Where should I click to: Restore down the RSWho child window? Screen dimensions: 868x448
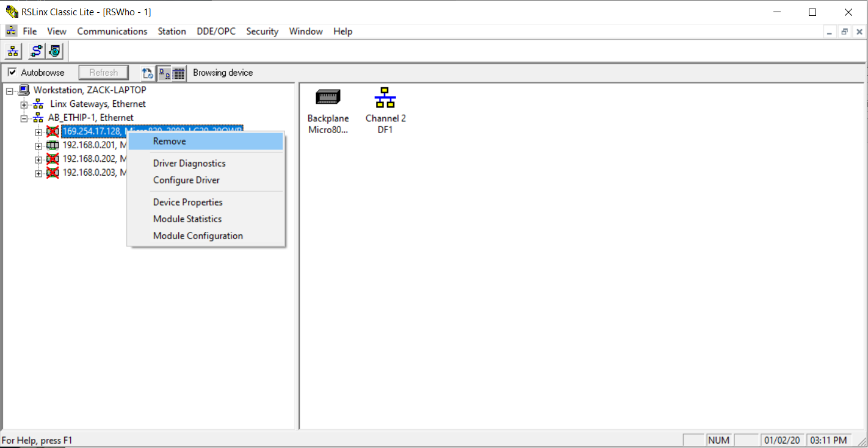coord(845,32)
